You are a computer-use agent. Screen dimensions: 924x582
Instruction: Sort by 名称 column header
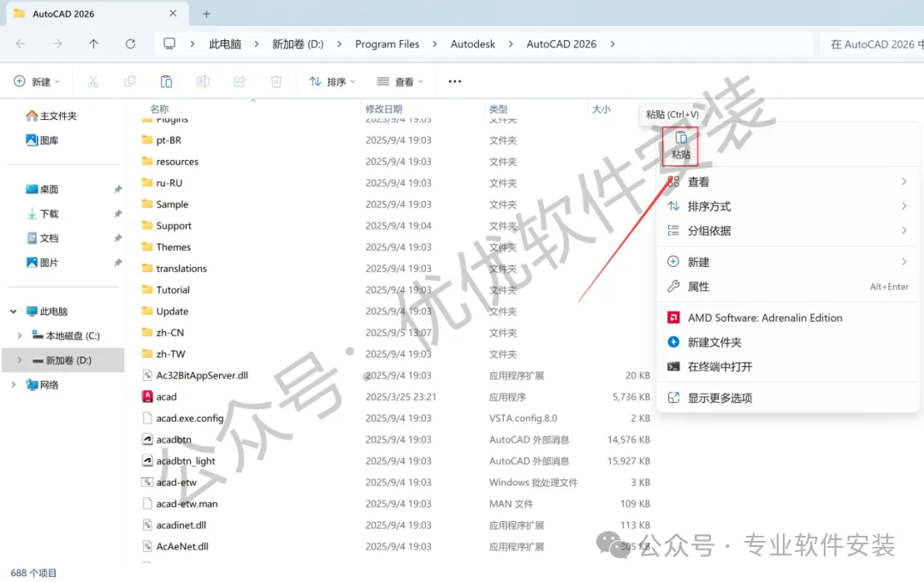coord(160,109)
